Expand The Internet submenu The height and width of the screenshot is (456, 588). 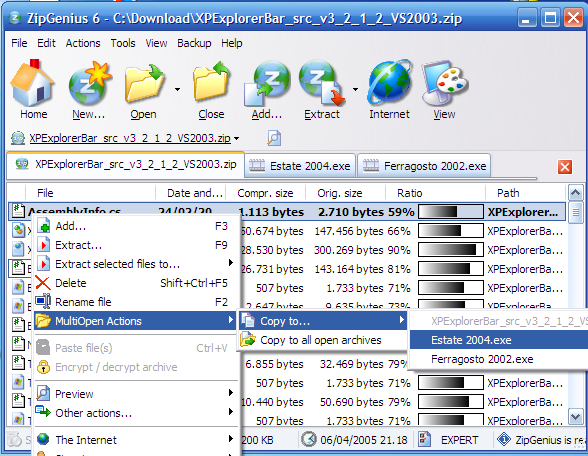231,439
